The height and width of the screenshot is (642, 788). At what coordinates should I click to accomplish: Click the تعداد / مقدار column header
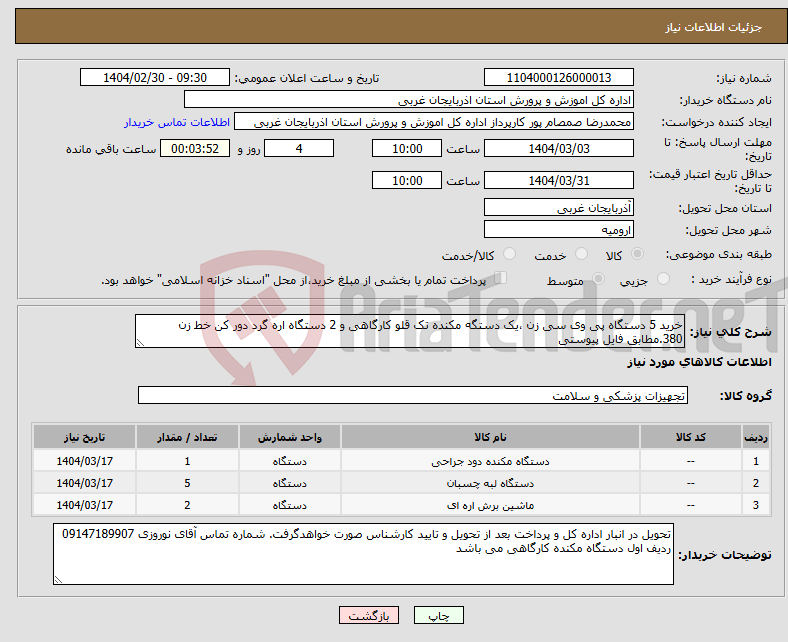click(187, 437)
